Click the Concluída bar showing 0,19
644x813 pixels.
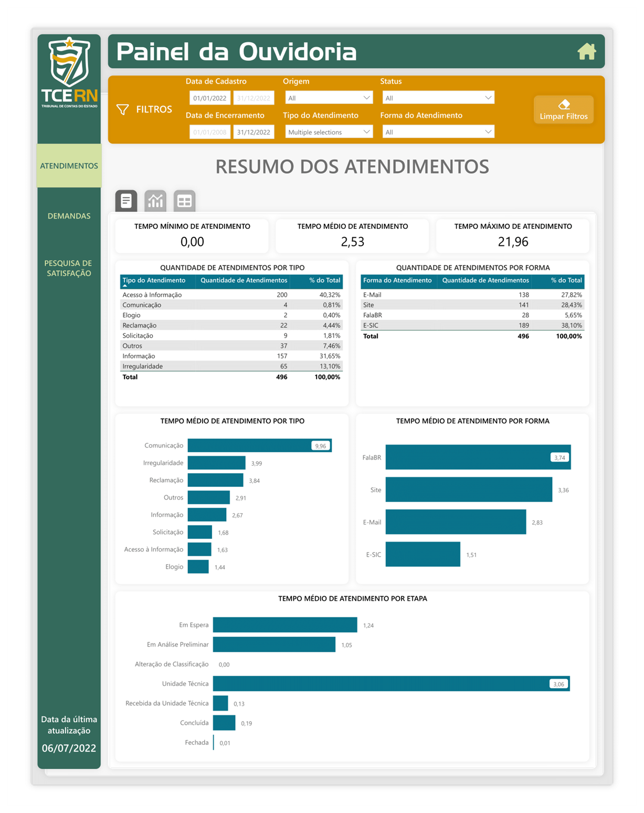click(x=224, y=723)
